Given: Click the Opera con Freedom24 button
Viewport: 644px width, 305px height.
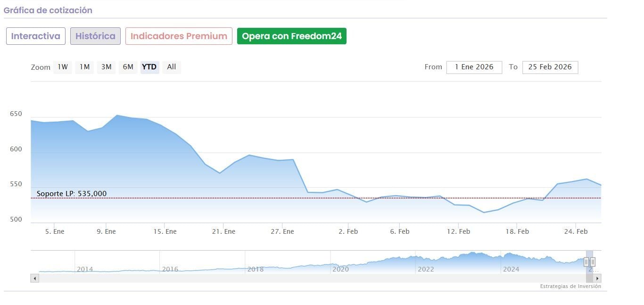Looking at the screenshot, I should pos(291,36).
